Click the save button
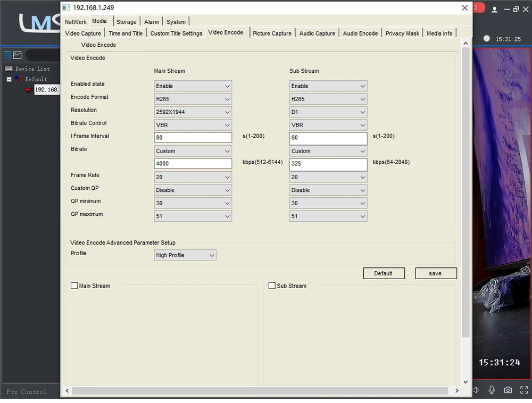 [x=436, y=273]
